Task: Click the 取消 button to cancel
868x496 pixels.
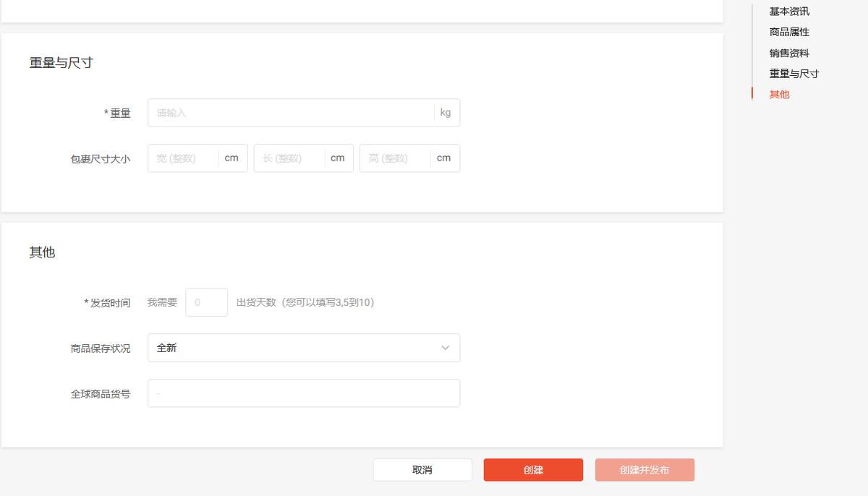Action: [422, 469]
